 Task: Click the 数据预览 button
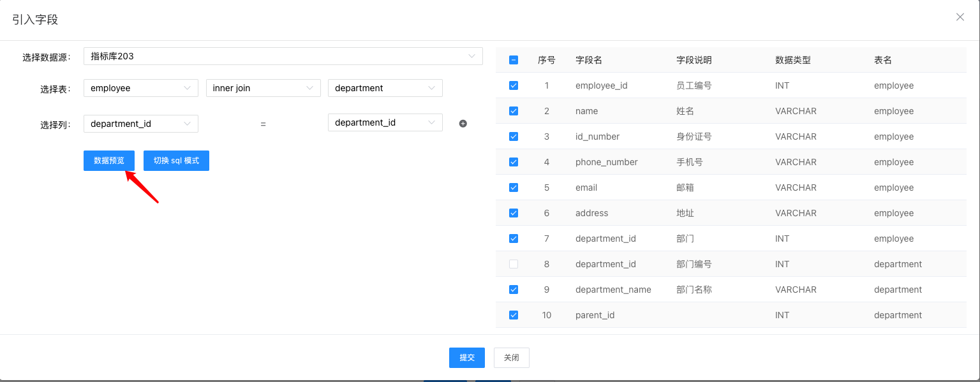coord(109,161)
